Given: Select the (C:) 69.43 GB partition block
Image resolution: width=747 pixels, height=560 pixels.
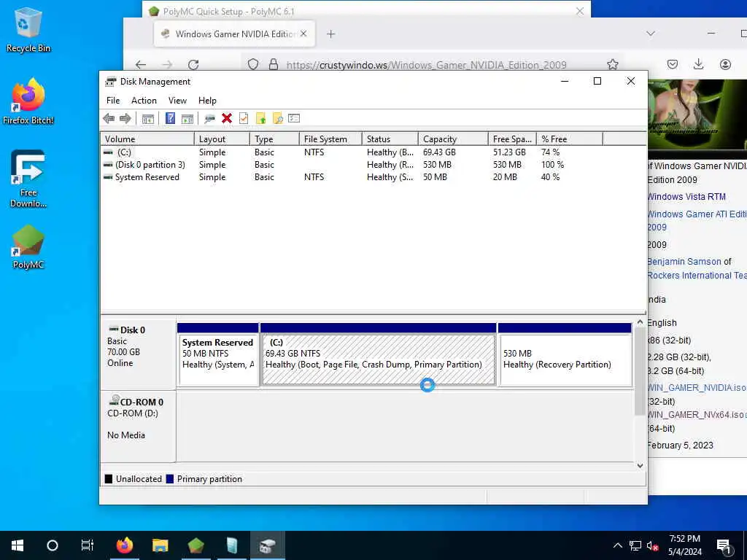Looking at the screenshot, I should click(379, 355).
